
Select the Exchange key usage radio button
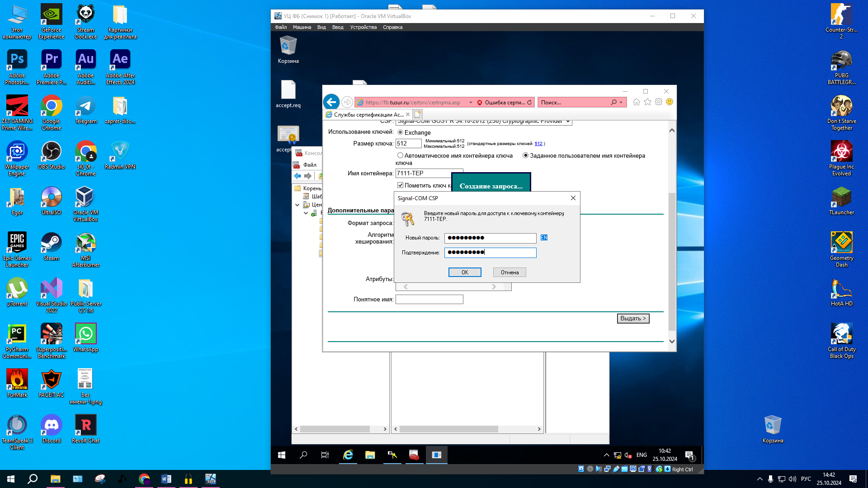(400, 132)
